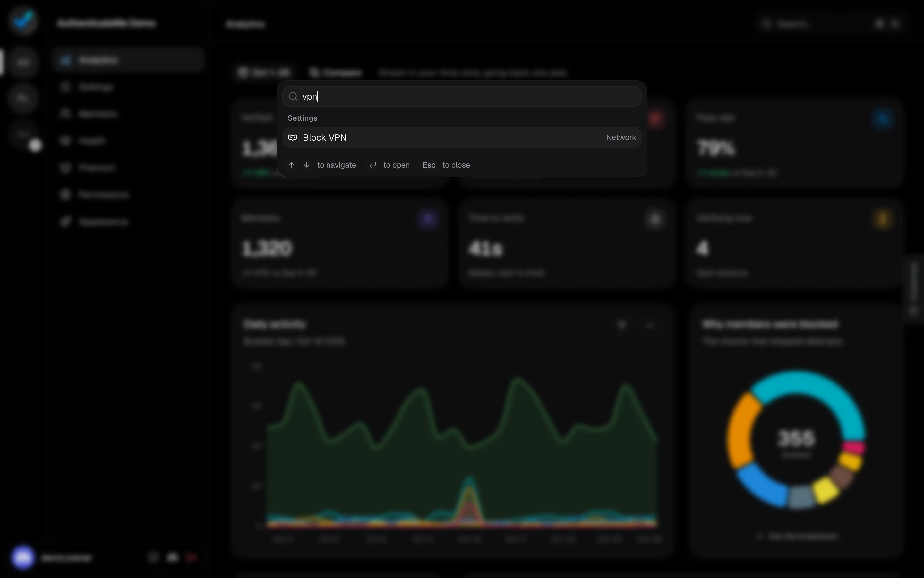
Task: Click the "Network" label on the result row
Action: pyautogui.click(x=621, y=138)
